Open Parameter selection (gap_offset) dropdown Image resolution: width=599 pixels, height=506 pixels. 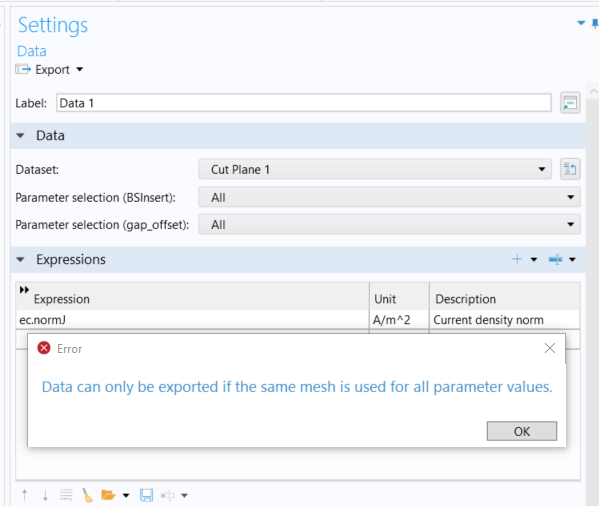pos(389,225)
